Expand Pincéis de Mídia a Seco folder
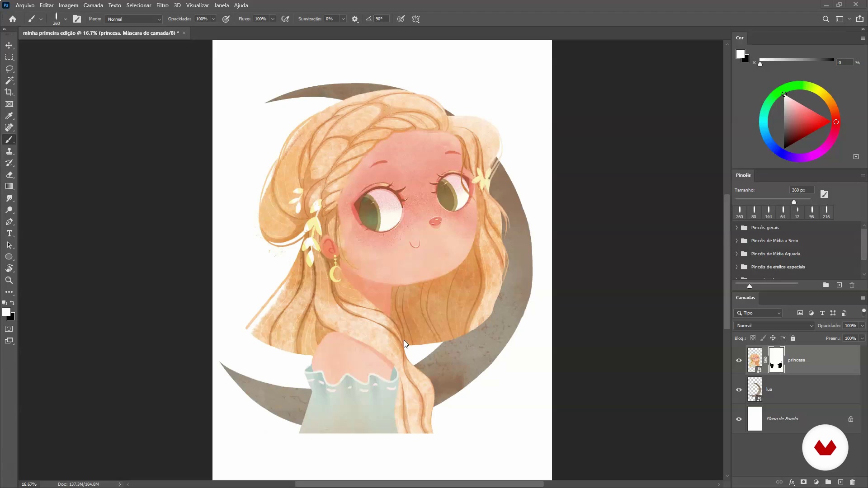Viewport: 868px width, 488px height. (737, 241)
